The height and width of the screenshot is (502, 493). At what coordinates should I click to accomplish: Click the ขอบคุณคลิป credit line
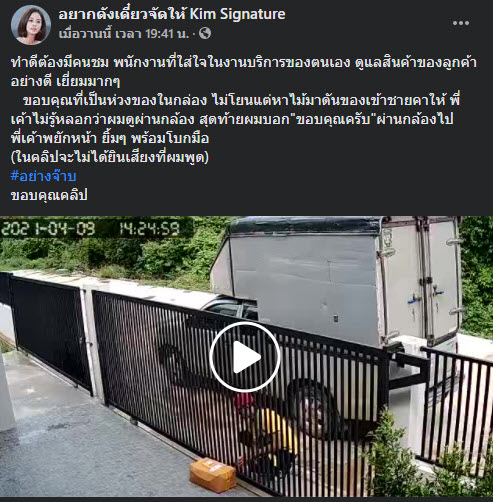coord(49,195)
